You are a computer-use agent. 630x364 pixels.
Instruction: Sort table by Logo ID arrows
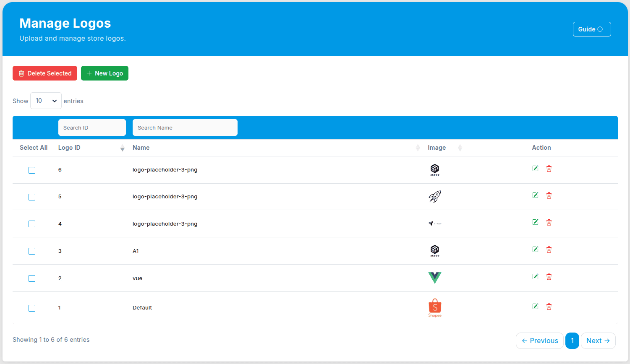pos(122,148)
